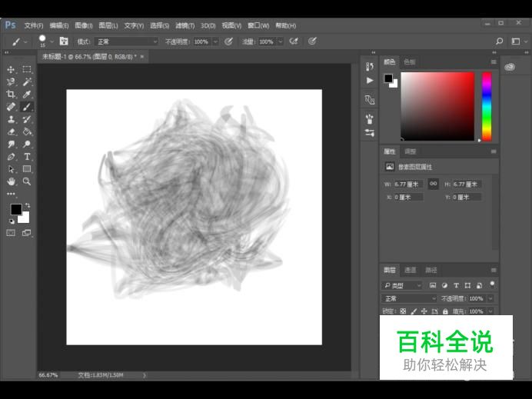The width and height of the screenshot is (532, 399).
Task: Toggle lock transparent pixels
Action: (403, 311)
